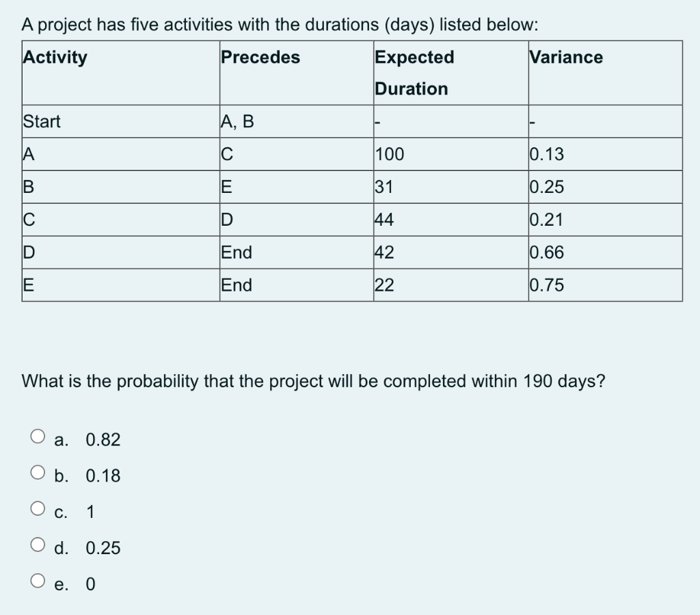700x615 pixels.
Task: Click the Precedes column header
Action: (260, 57)
